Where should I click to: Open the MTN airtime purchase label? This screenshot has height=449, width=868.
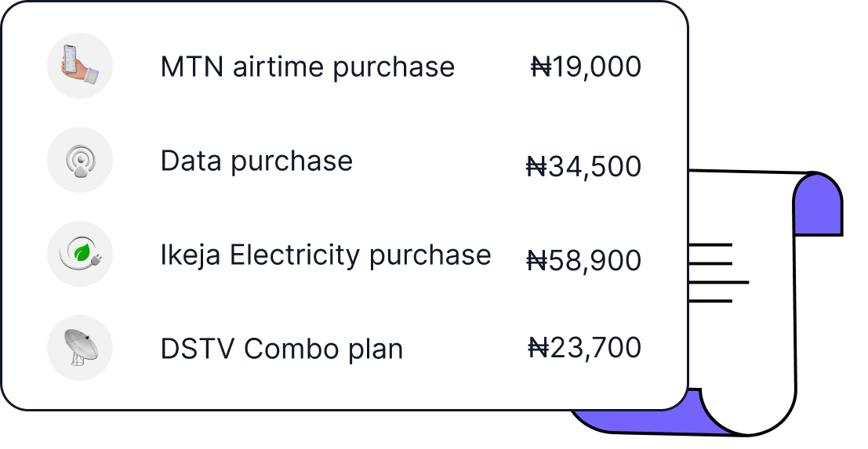coord(307,67)
